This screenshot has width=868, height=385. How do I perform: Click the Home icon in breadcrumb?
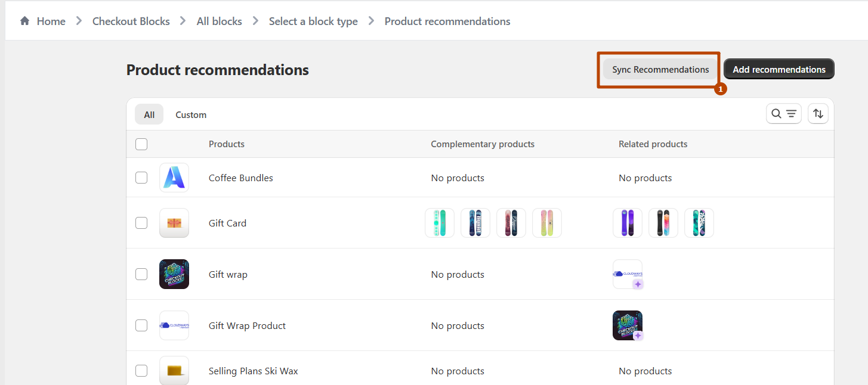24,21
